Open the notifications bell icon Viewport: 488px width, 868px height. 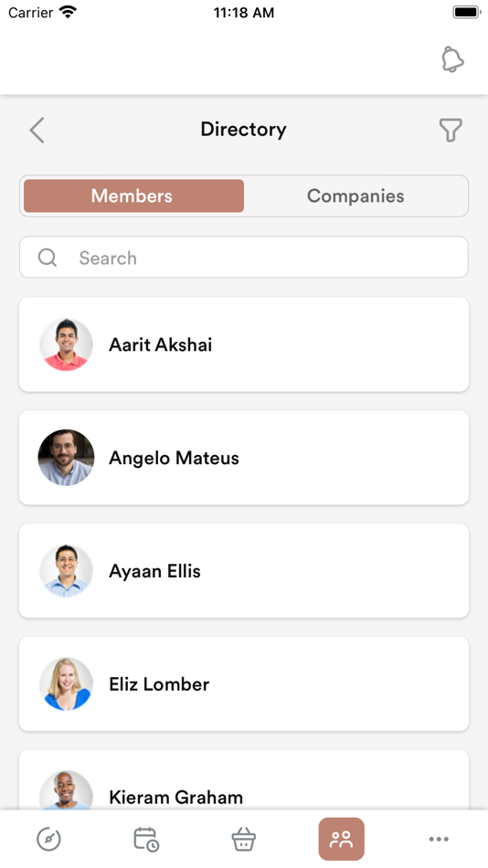pos(452,59)
